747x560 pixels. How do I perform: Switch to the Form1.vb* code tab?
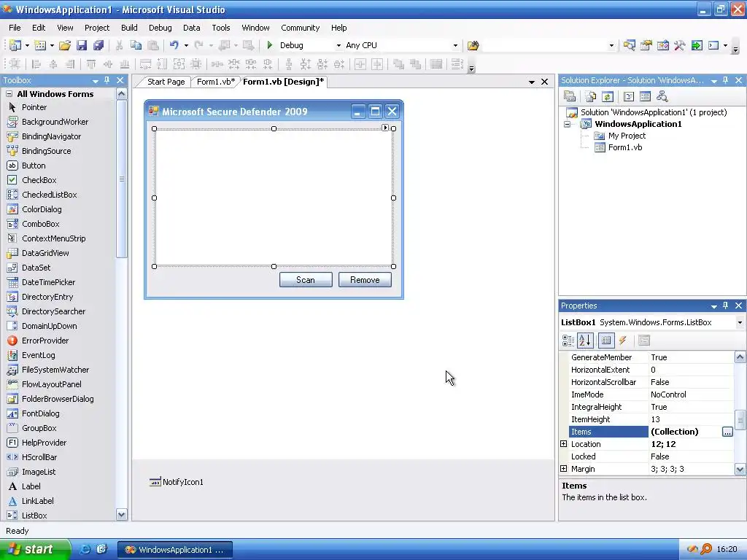[x=216, y=82]
